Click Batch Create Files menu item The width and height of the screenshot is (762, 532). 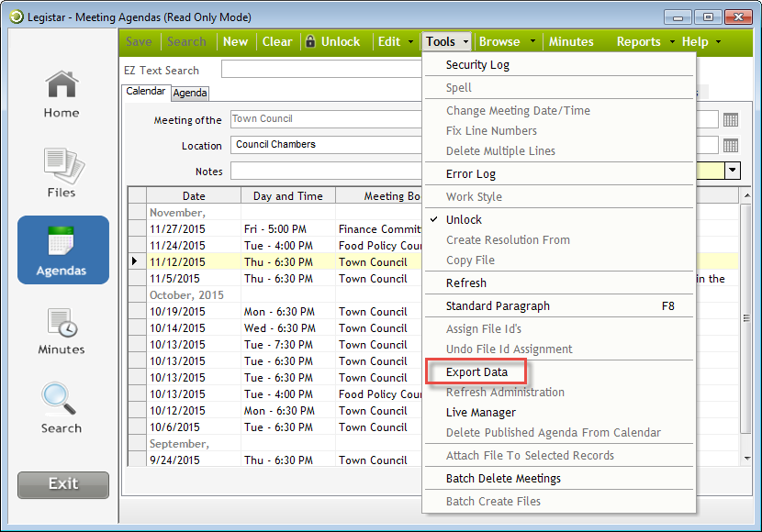(x=559, y=502)
